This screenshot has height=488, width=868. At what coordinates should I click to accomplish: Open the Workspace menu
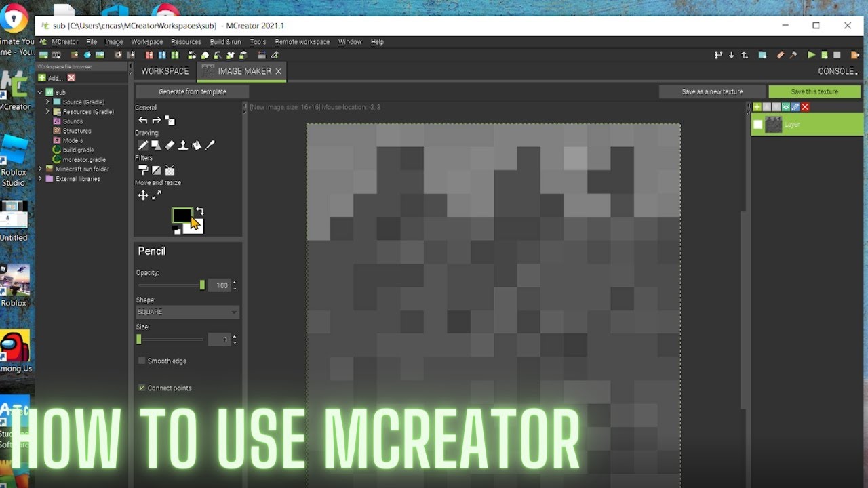147,42
